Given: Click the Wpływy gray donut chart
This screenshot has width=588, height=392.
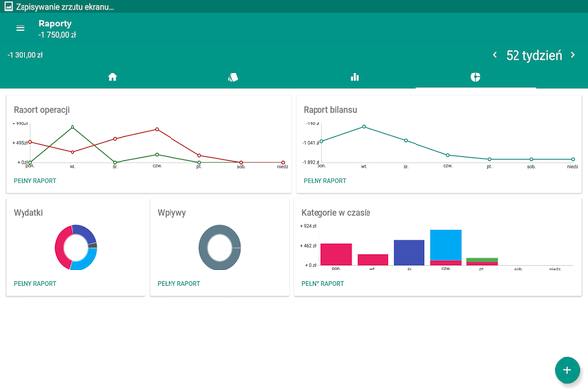Looking at the screenshot, I should click(220, 248).
